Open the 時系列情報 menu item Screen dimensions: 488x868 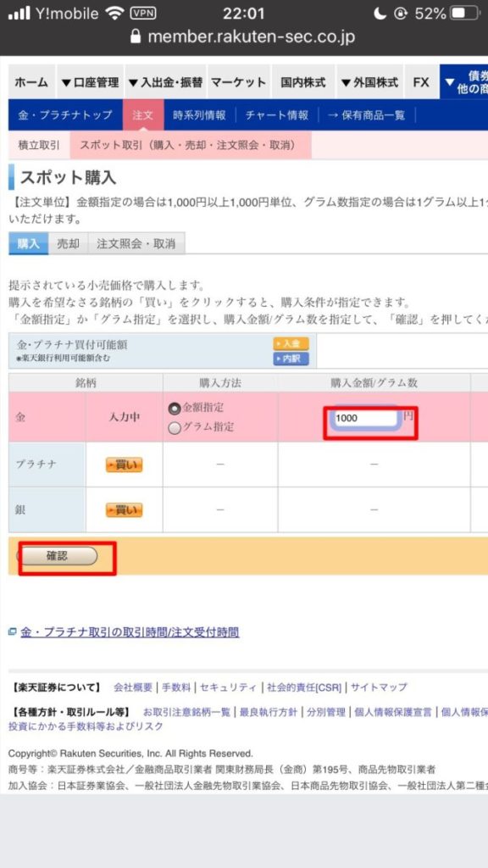tap(199, 115)
